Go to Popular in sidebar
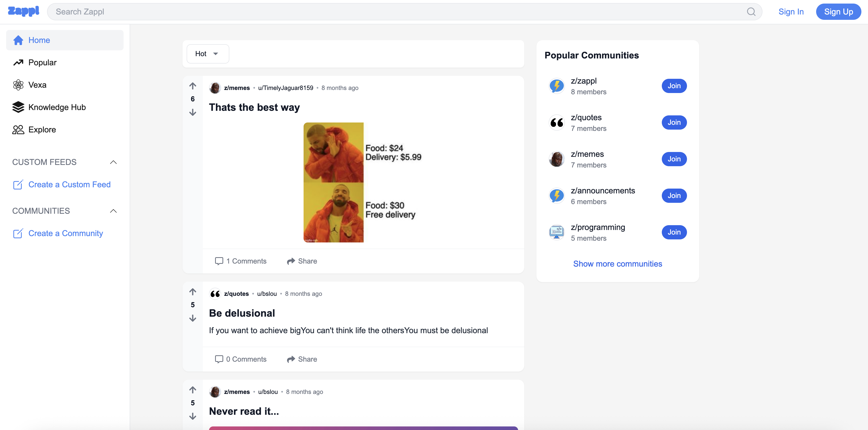 tap(42, 63)
